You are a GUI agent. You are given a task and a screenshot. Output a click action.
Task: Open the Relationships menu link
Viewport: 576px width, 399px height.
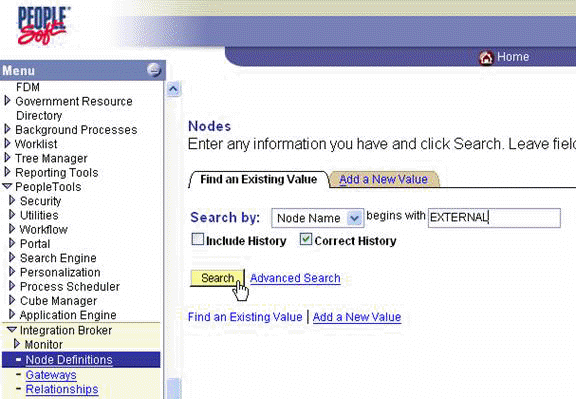click(62, 389)
